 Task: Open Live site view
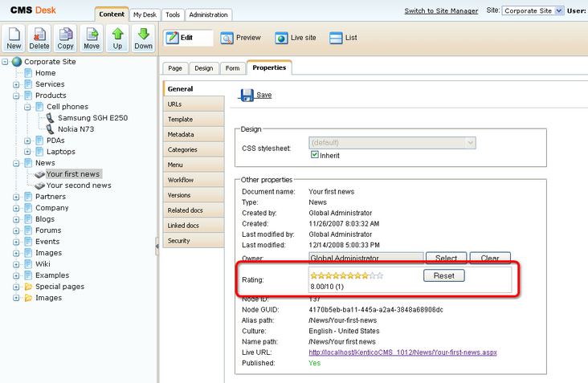[295, 38]
